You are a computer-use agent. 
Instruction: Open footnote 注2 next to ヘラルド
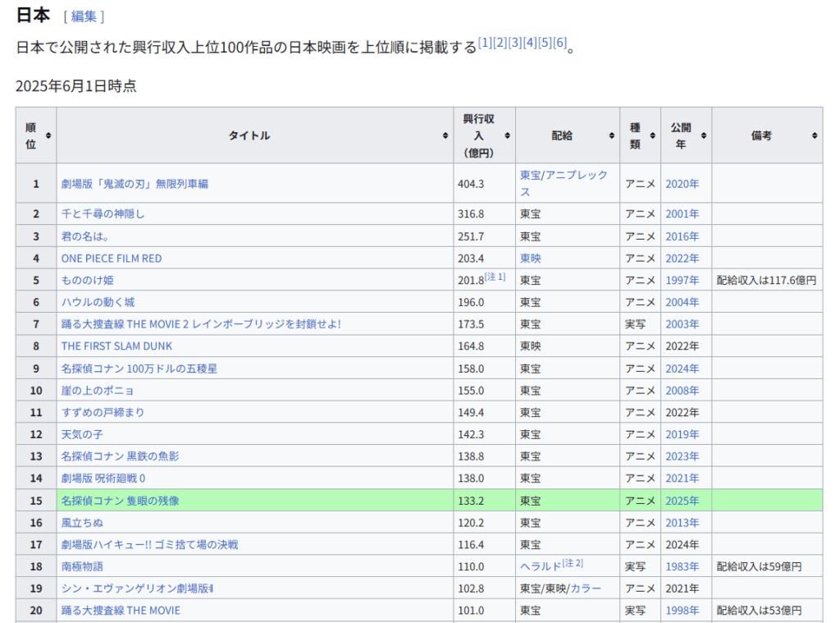[573, 563]
